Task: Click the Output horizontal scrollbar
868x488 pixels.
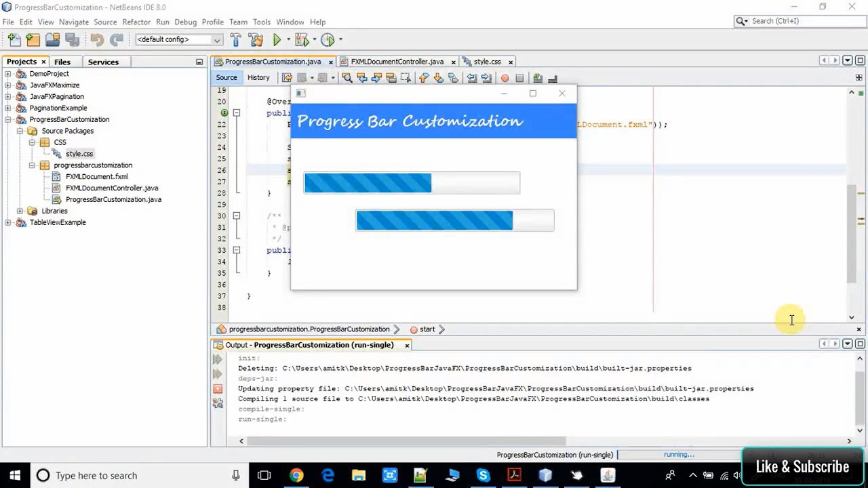Action: click(406, 441)
